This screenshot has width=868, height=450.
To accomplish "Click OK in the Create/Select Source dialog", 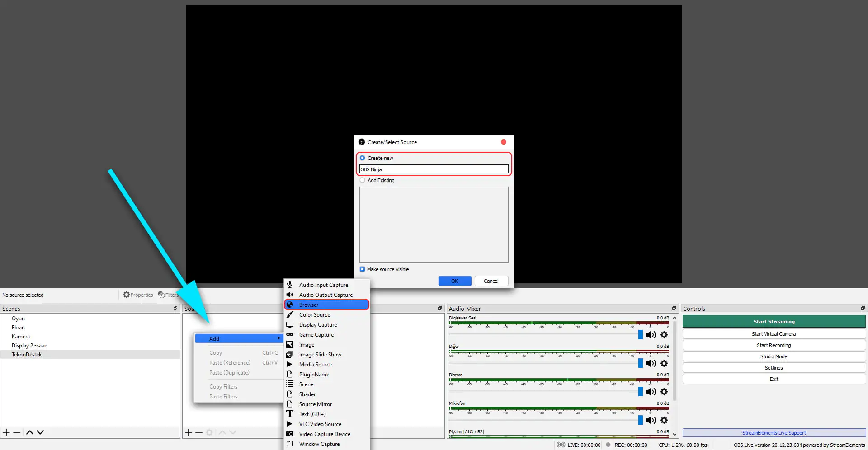I will [455, 281].
